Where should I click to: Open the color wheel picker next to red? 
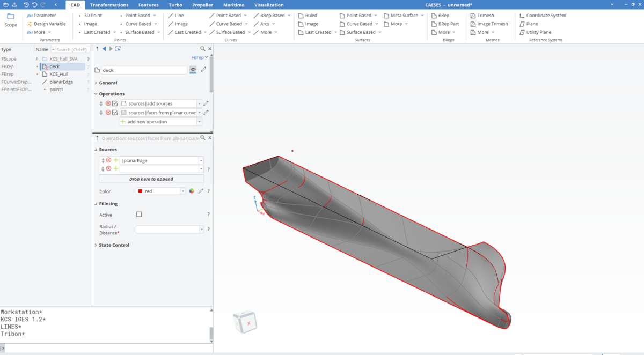[192, 191]
